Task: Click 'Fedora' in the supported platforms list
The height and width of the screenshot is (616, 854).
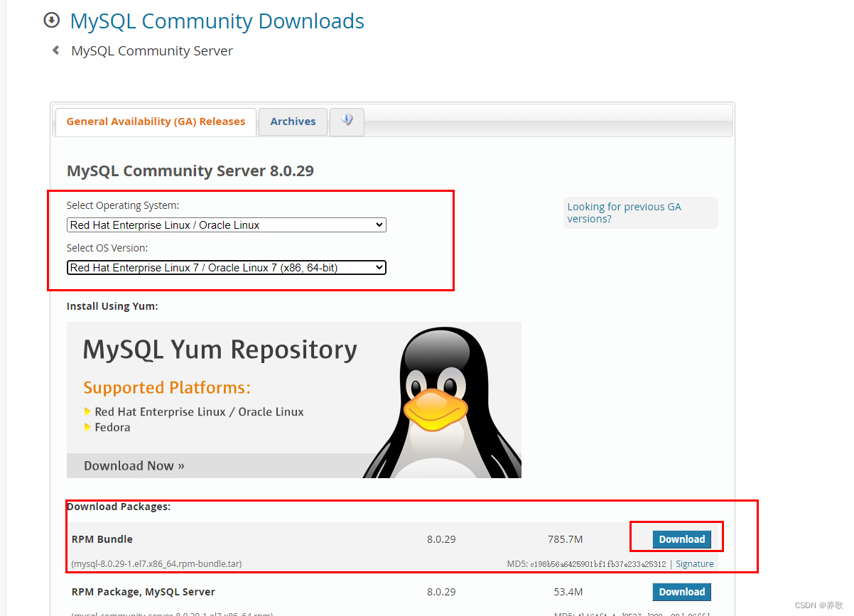Action: click(112, 428)
